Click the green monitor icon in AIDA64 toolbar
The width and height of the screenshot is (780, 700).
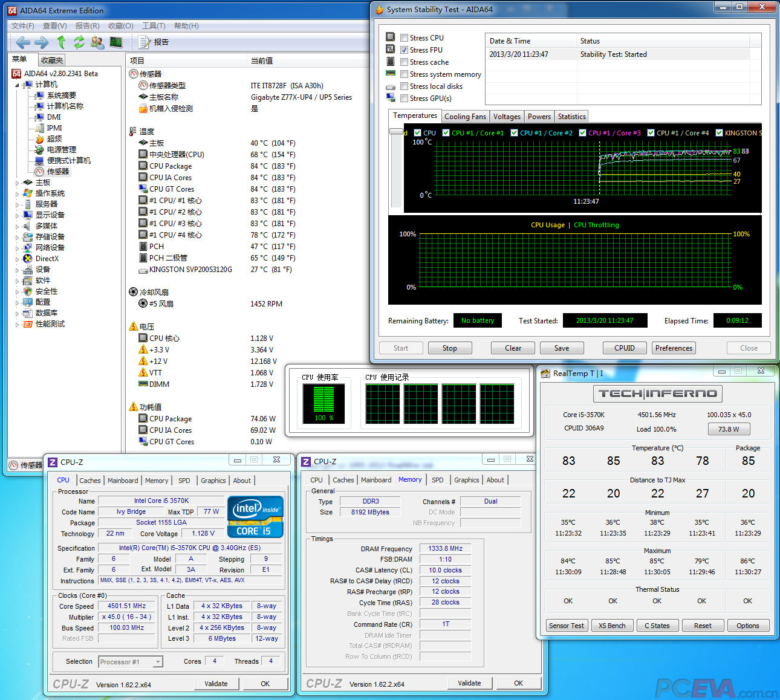point(116,42)
